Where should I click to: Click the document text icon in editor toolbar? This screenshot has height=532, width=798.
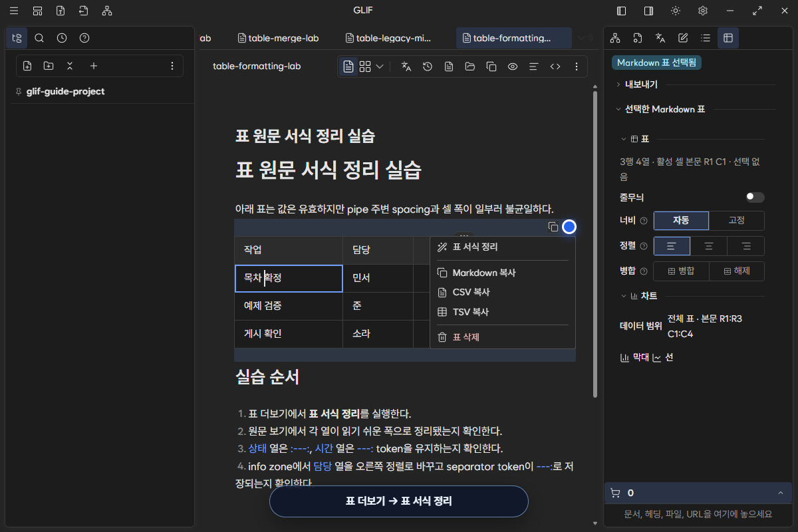pos(449,66)
